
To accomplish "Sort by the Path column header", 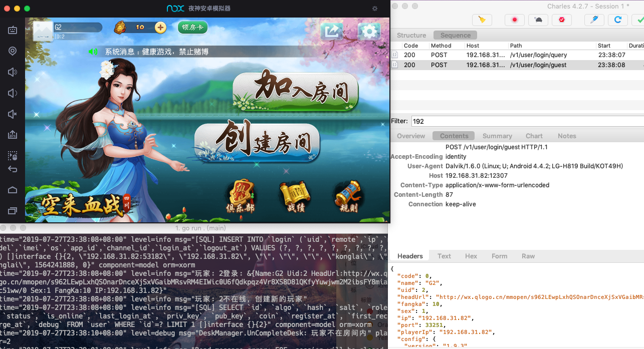I will point(552,46).
